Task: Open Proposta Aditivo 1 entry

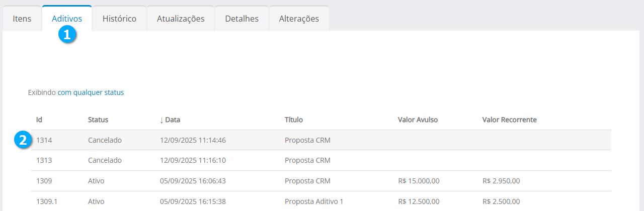Action: (314, 201)
